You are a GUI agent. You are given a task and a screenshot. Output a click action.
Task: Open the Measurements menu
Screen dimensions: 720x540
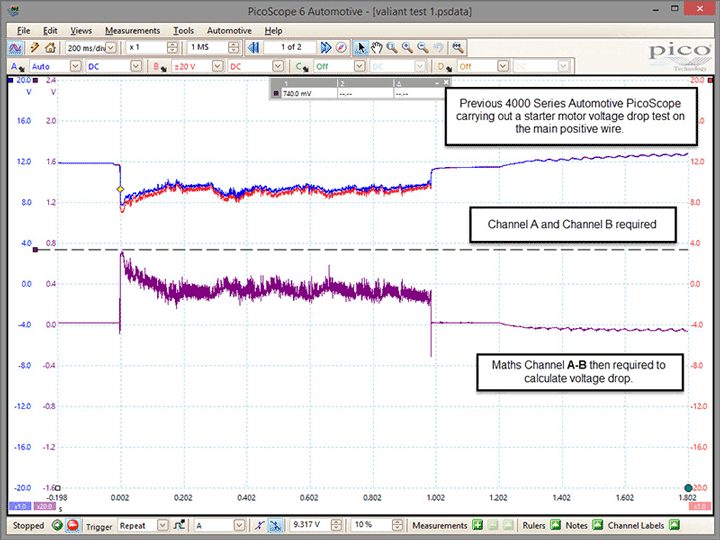[x=133, y=31]
